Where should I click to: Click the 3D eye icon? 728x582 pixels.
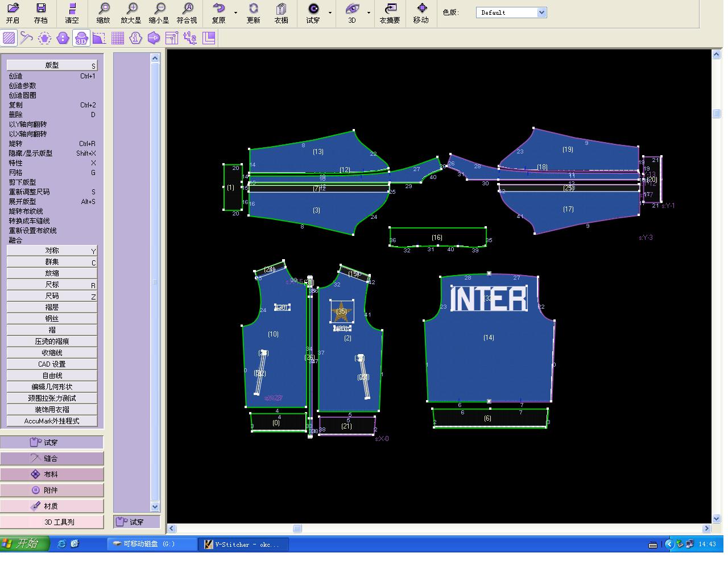pos(352,13)
